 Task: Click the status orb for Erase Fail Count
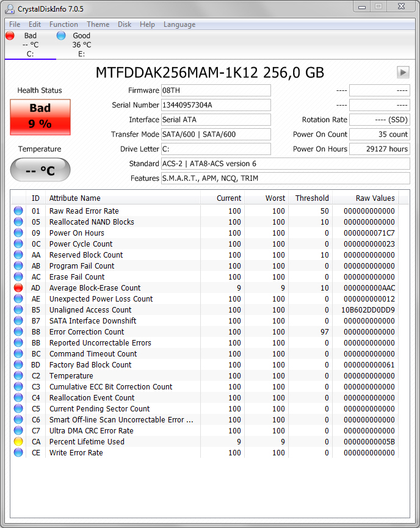[x=18, y=277]
